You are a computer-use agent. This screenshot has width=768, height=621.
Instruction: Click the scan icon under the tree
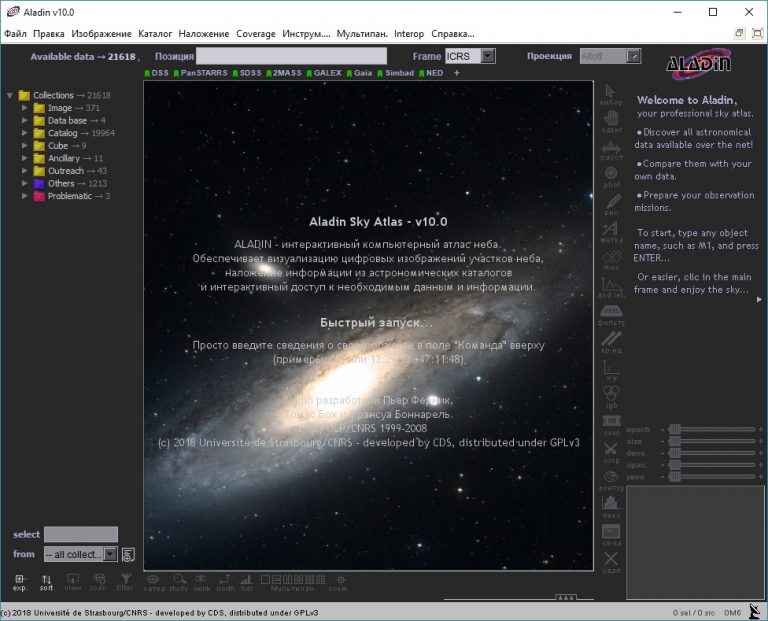(x=98, y=582)
